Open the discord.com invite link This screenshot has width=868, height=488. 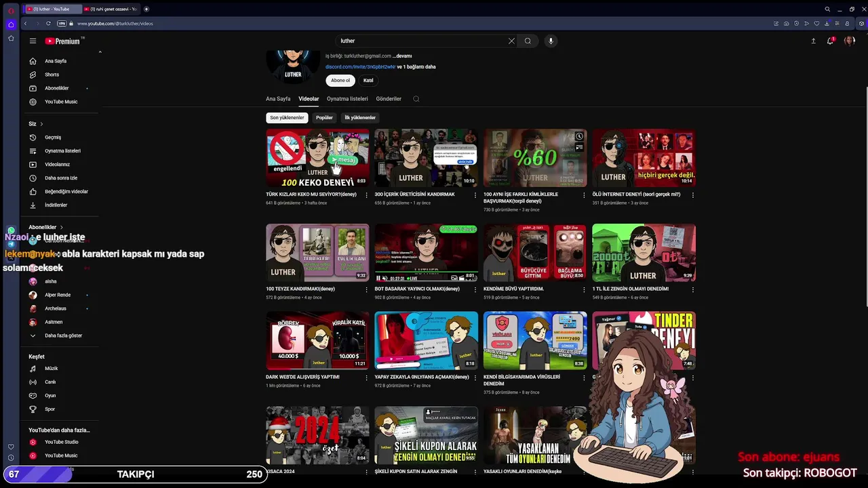360,67
